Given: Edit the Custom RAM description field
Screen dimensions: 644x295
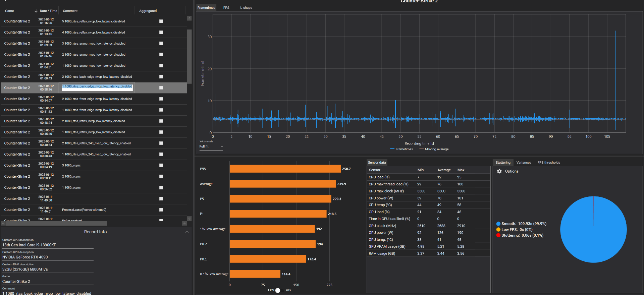Looking at the screenshot, I should [48, 269].
